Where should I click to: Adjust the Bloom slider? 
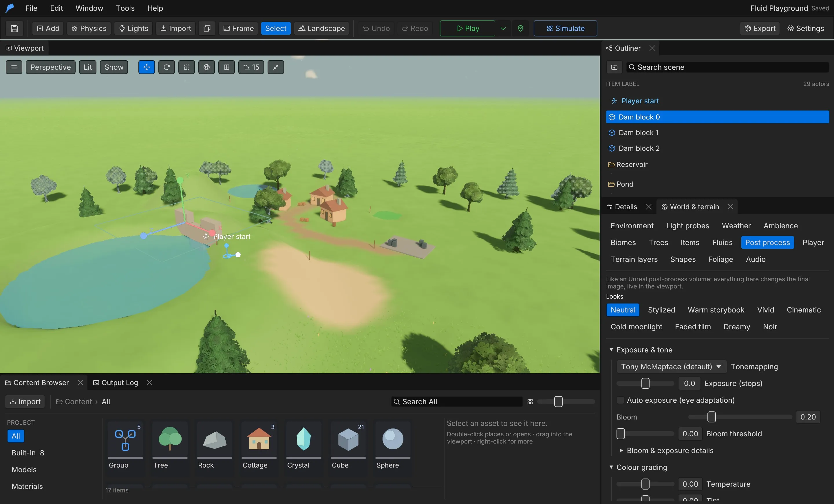pyautogui.click(x=740, y=417)
